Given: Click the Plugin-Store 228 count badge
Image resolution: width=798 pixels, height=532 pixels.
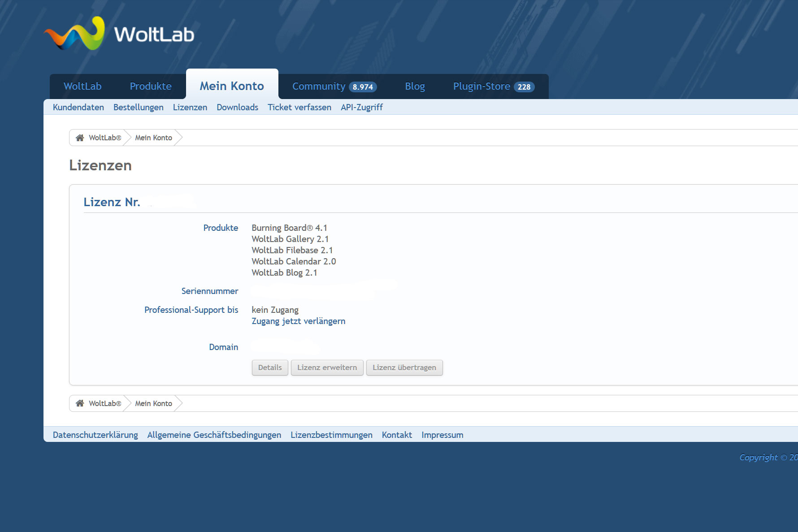Looking at the screenshot, I should click(524, 87).
